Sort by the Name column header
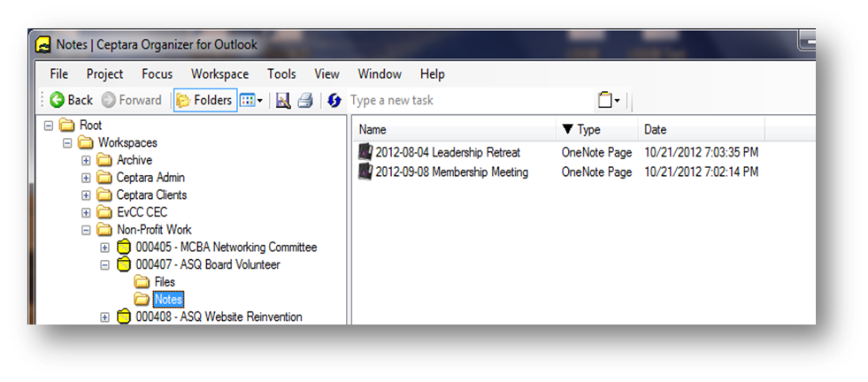 pos(454,130)
